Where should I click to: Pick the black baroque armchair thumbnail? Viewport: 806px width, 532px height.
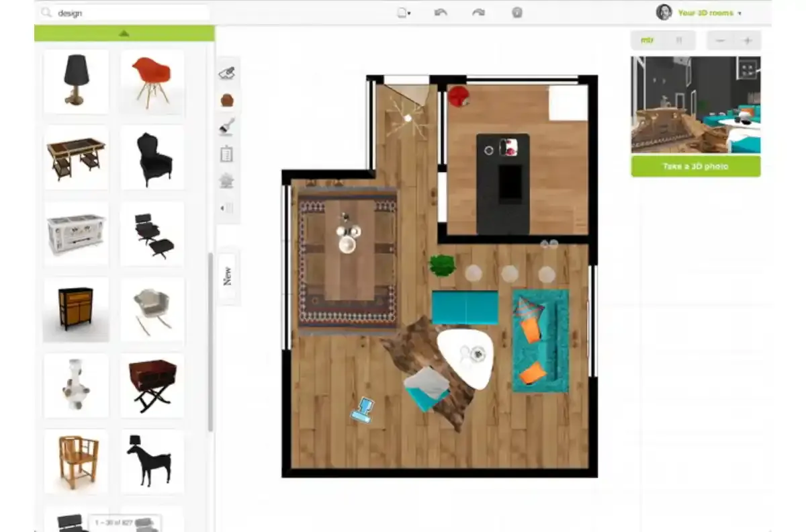pyautogui.click(x=152, y=158)
